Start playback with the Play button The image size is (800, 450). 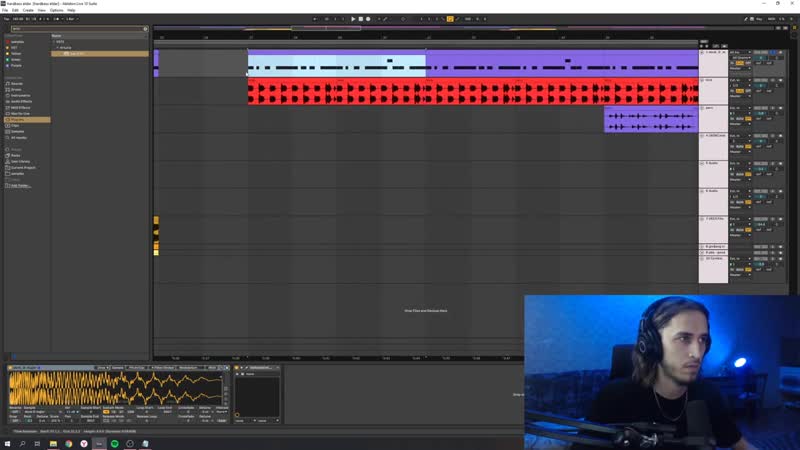click(353, 19)
